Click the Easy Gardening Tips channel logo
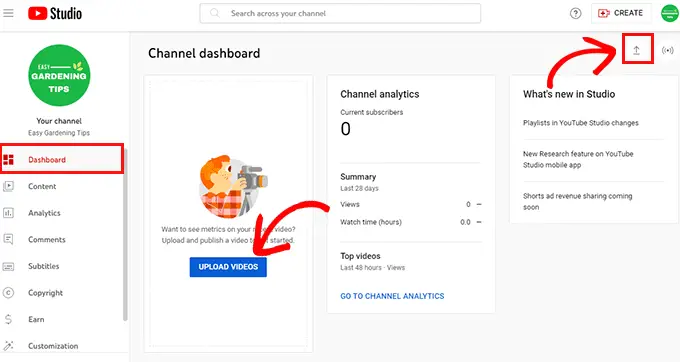 59,75
